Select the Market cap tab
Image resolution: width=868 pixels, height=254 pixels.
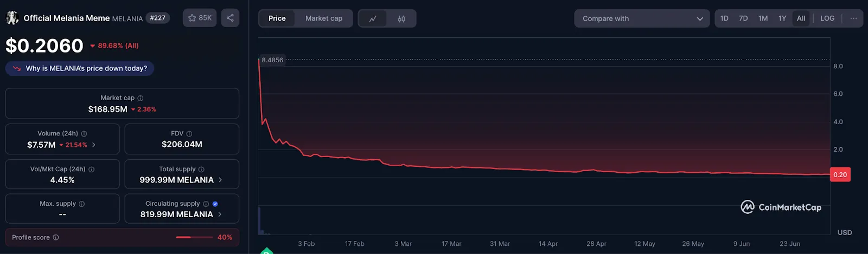[324, 18]
